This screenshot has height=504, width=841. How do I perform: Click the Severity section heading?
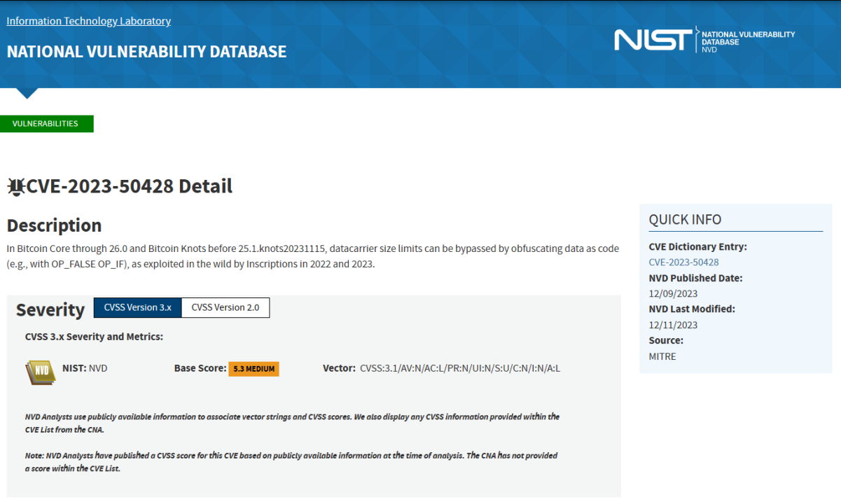[50, 309]
